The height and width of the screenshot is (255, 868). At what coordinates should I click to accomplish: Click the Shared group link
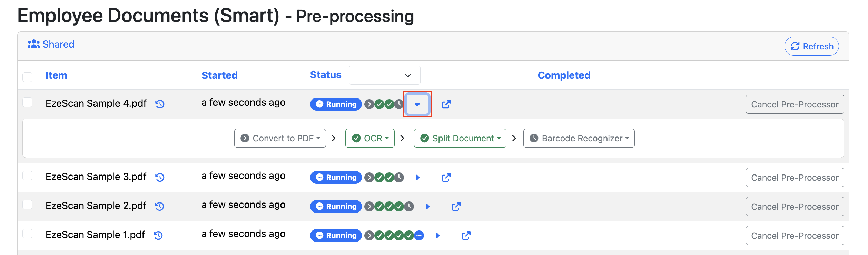pos(51,44)
